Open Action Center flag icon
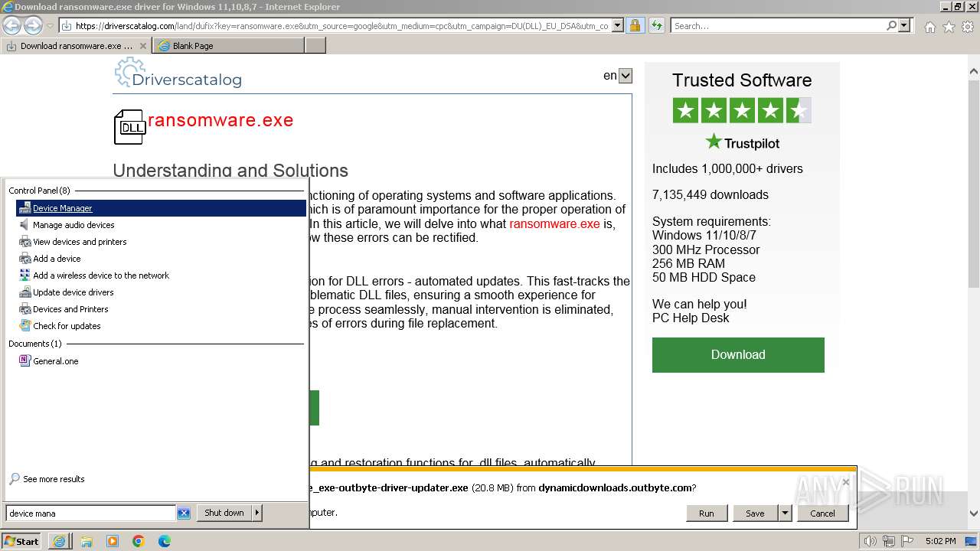 pos(907,541)
